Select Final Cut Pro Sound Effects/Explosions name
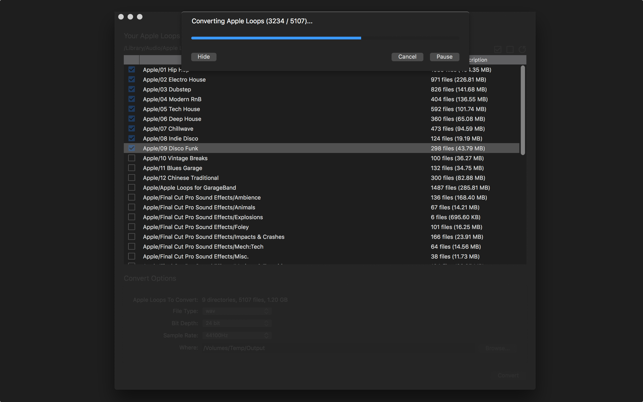Screen dimensions: 643x402 (x=203, y=217)
